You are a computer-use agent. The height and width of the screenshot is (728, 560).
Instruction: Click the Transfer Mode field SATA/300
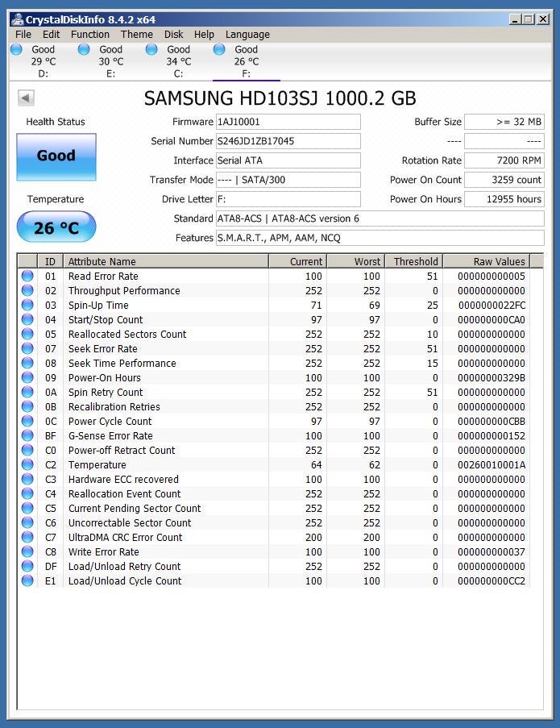point(288,180)
